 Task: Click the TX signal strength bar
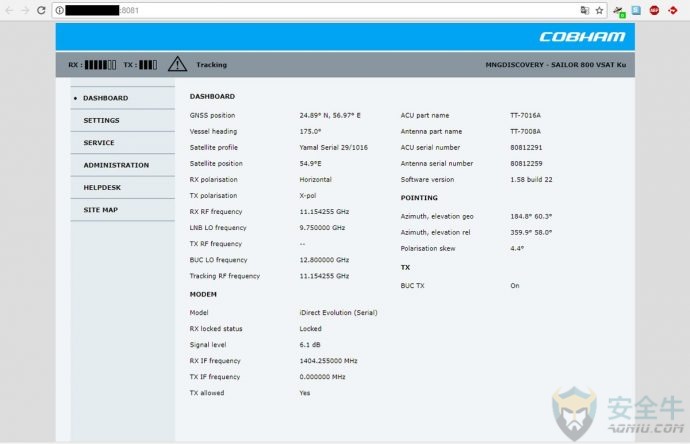(148, 65)
